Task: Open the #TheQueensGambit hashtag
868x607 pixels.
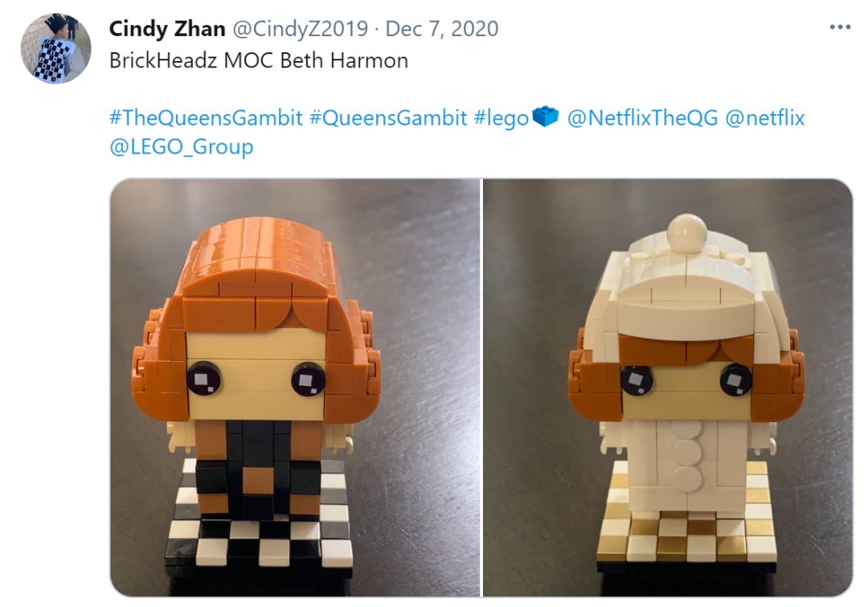Action: tap(206, 118)
